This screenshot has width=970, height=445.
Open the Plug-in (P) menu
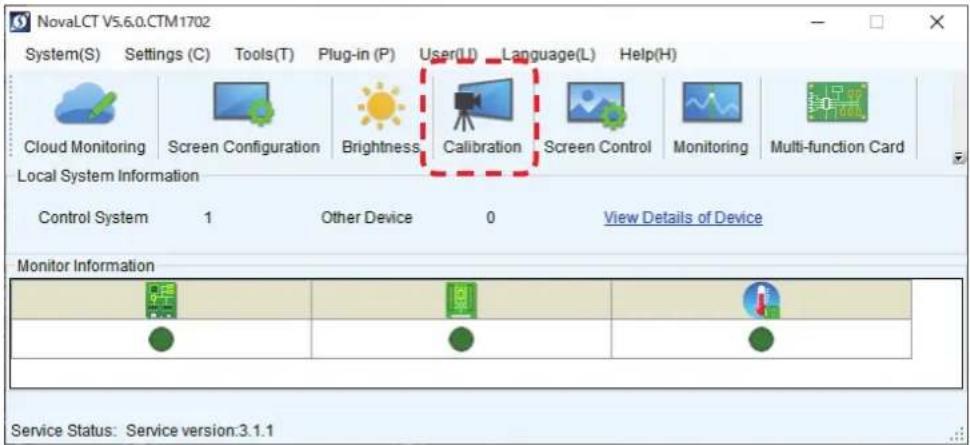356,54
